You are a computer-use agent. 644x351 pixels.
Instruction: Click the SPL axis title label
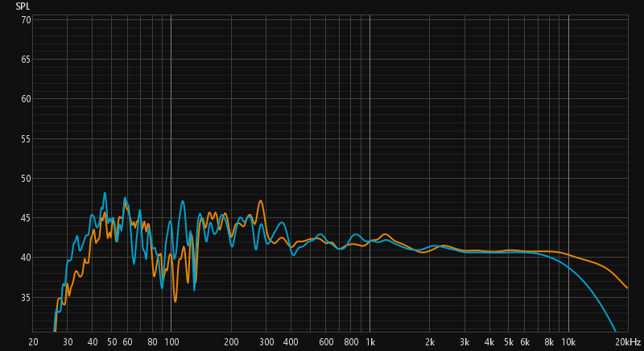[x=23, y=6]
